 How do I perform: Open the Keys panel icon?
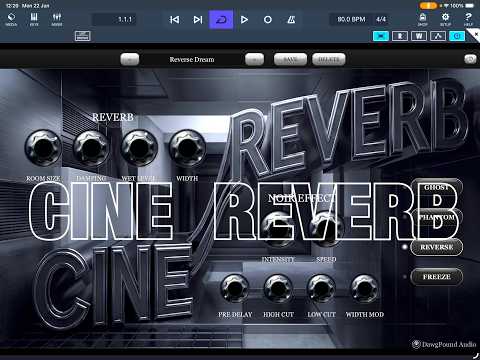click(34, 19)
